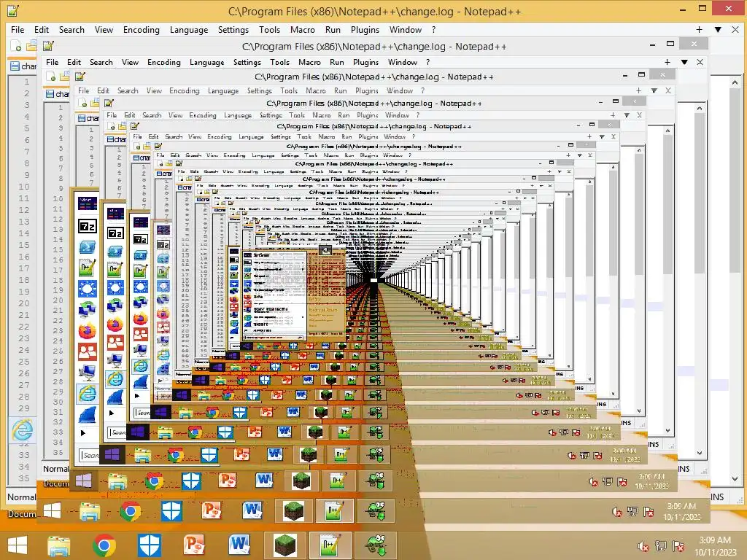Click scroll-up arrow of the outermost window scrollbar
The width and height of the screenshot is (747, 560).
[735, 83]
